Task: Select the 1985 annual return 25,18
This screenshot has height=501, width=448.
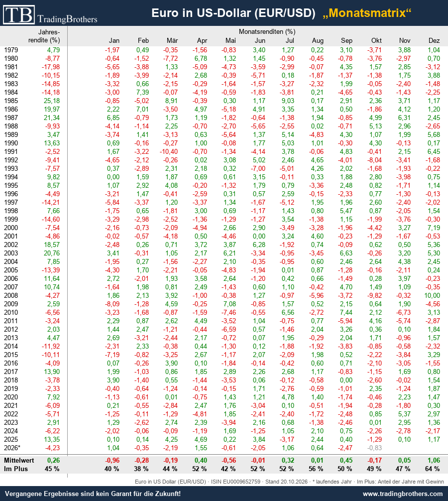Action: click(x=51, y=101)
